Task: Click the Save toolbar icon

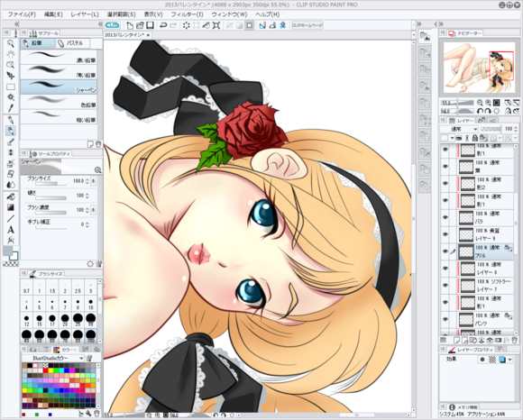Action: (150, 25)
